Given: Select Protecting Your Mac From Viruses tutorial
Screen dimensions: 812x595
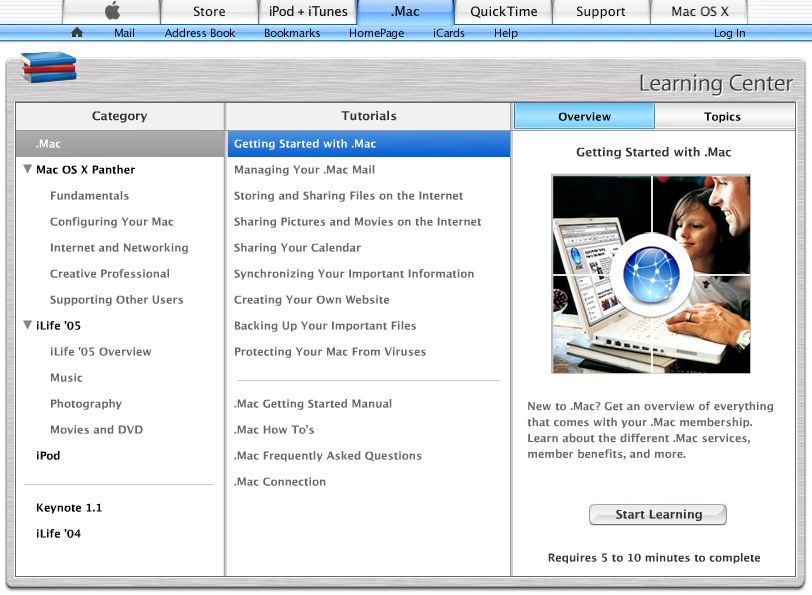Looking at the screenshot, I should click(x=330, y=351).
